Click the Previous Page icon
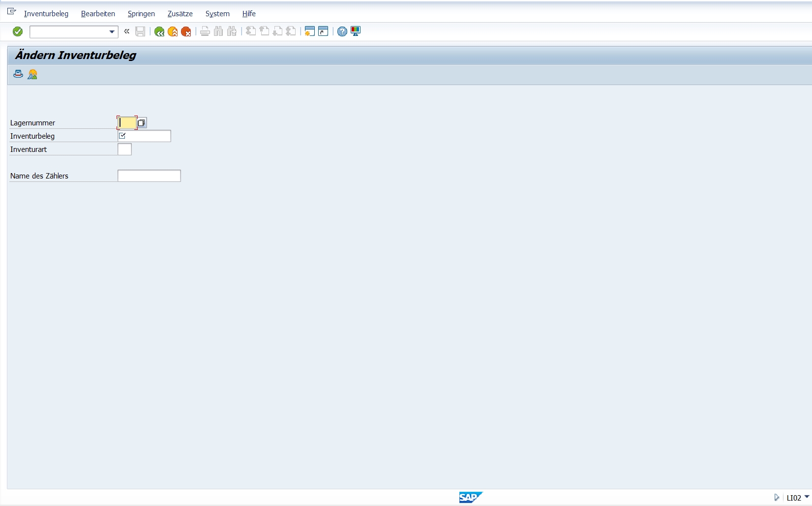Viewport: 812px width, 506px height. tap(264, 31)
